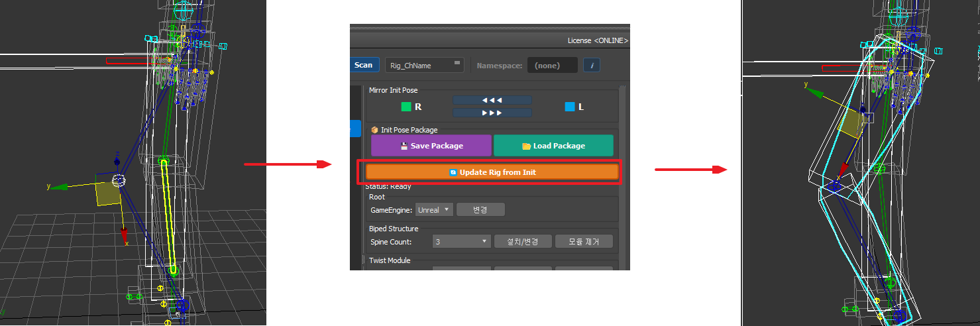980x326 pixels.
Task: Click the Namespace input field
Action: click(552, 66)
